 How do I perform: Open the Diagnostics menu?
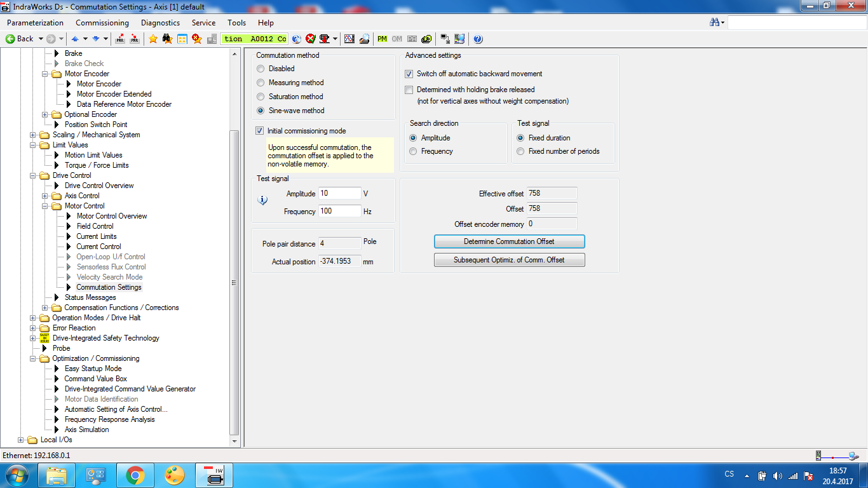click(160, 23)
